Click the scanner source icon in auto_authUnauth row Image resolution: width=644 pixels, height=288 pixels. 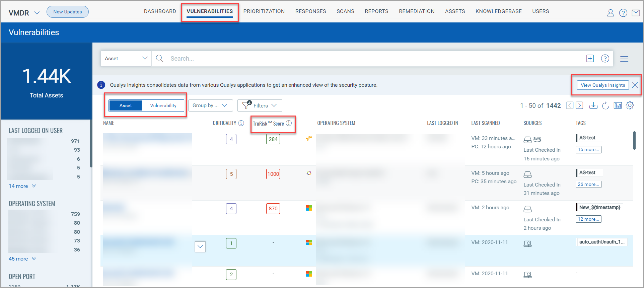(x=527, y=244)
